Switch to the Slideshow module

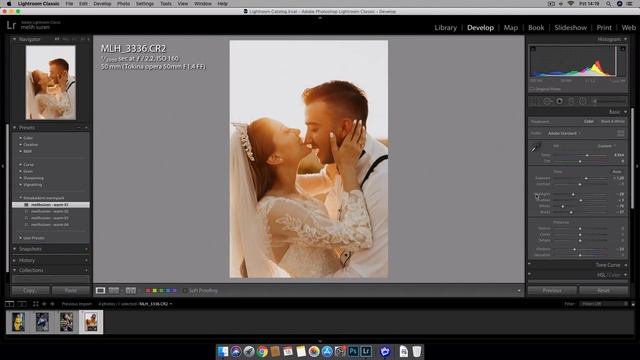point(570,27)
